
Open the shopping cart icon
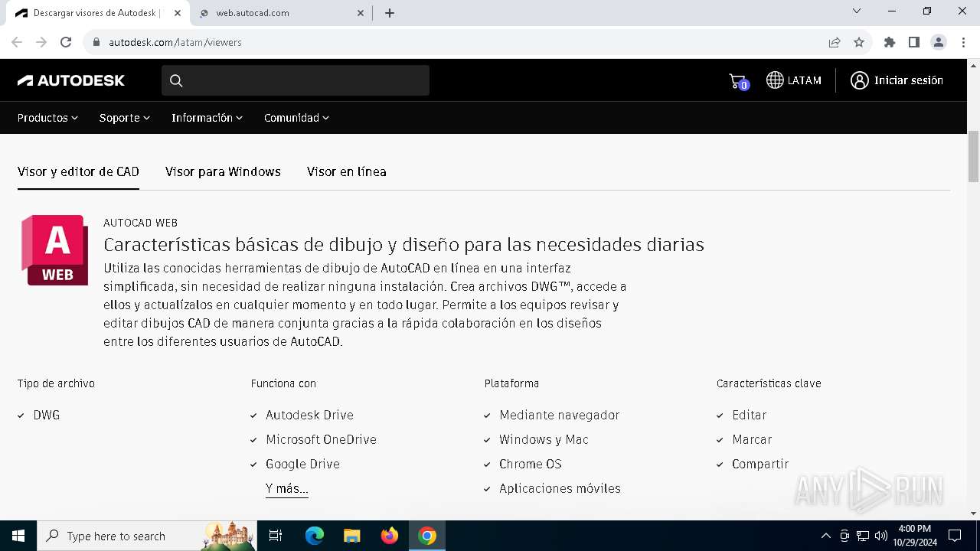pos(738,81)
